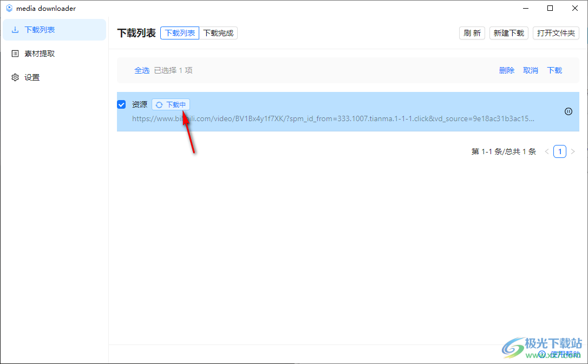Screen dimensions: 588x364
Task: Click the 新建下载 button
Action: tap(509, 33)
